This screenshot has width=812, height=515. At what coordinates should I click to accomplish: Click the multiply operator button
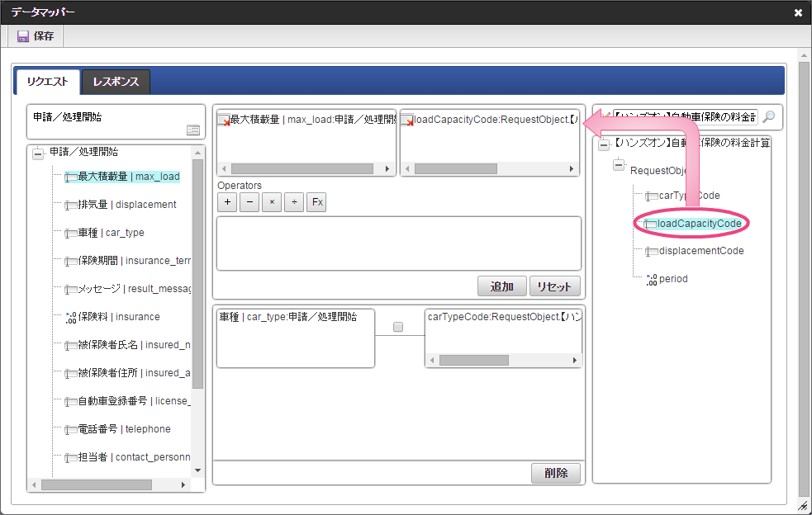pyautogui.click(x=272, y=202)
